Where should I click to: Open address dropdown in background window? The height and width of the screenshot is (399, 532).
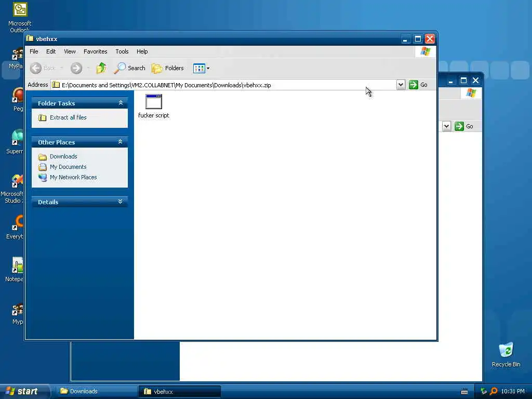446,126
